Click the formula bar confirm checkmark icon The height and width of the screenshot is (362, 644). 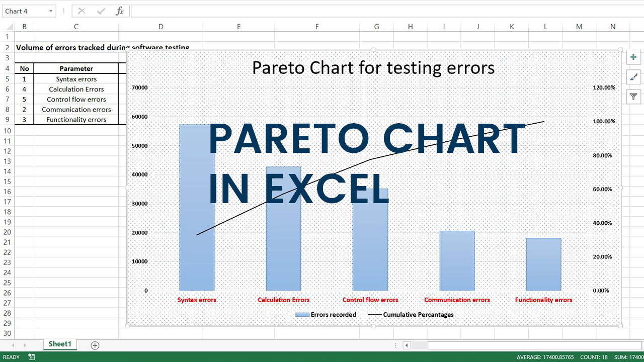point(101,11)
